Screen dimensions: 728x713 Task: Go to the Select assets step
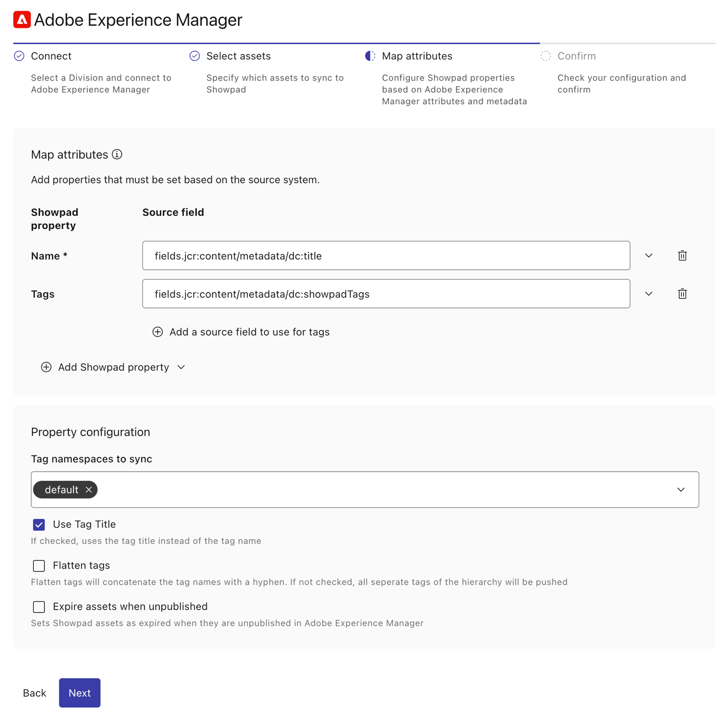[238, 56]
